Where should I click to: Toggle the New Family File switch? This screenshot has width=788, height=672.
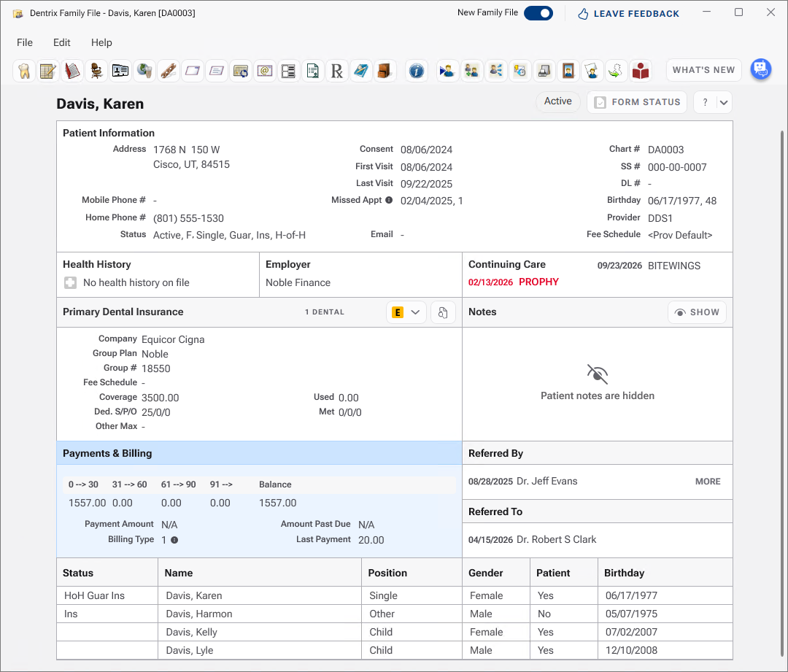[538, 13]
